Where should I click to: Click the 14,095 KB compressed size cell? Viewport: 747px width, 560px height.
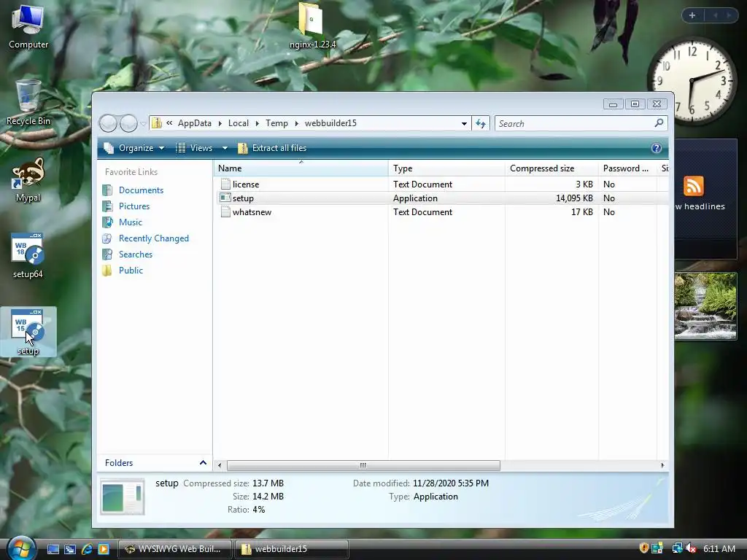coord(574,198)
